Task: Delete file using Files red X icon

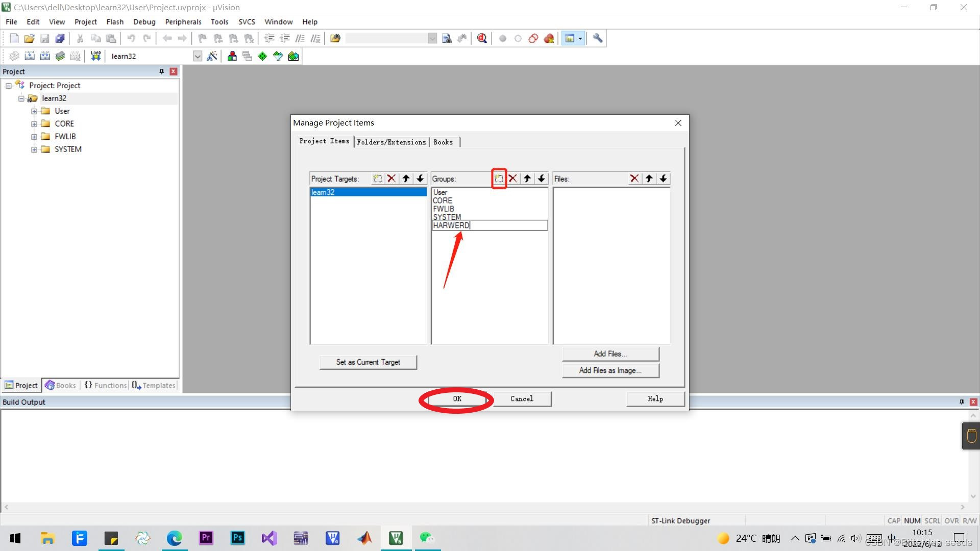Action: pos(634,179)
